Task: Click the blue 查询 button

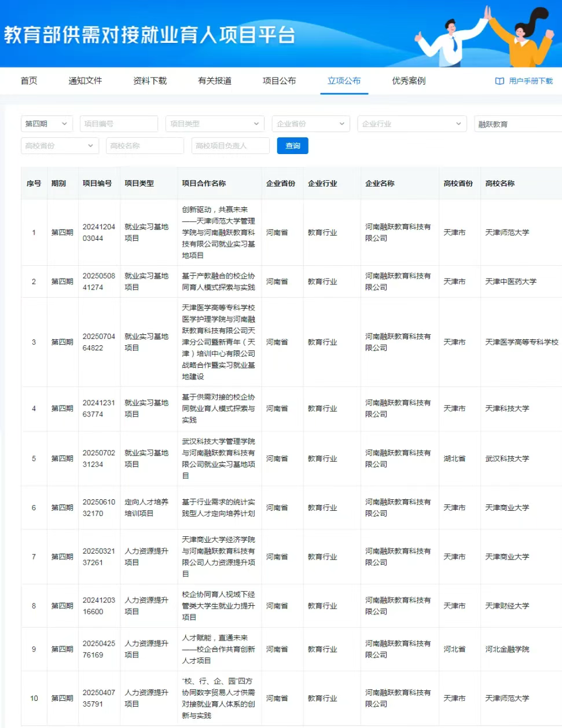Action: [293, 146]
